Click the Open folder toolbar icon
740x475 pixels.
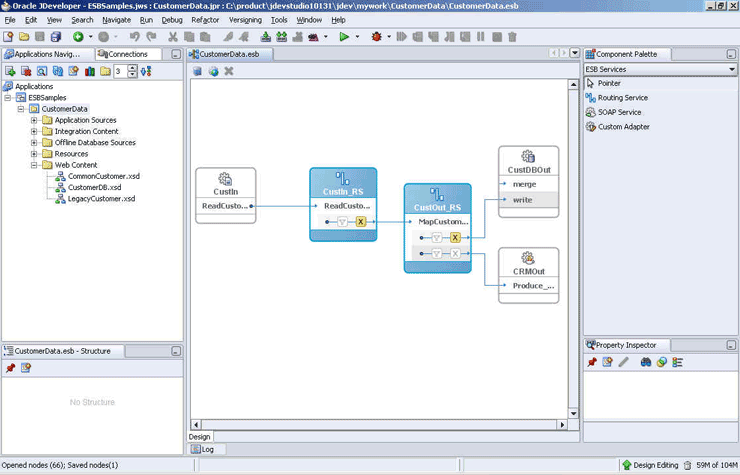[24, 37]
